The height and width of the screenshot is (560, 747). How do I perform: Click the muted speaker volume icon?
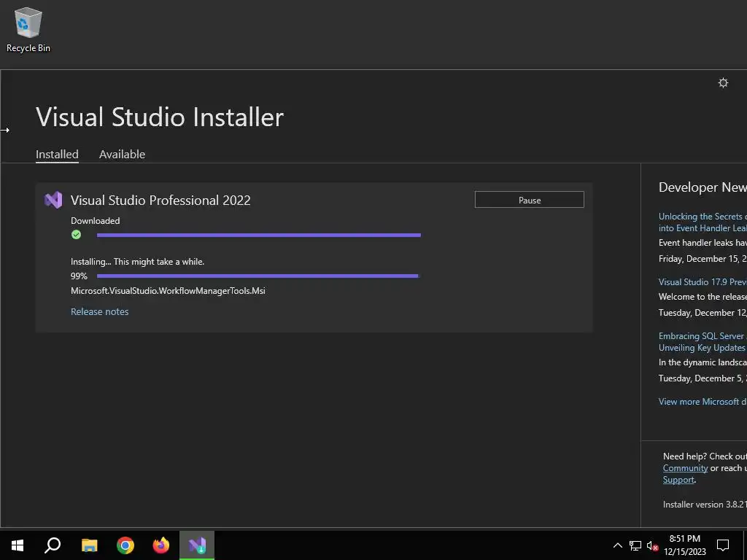pyautogui.click(x=652, y=545)
